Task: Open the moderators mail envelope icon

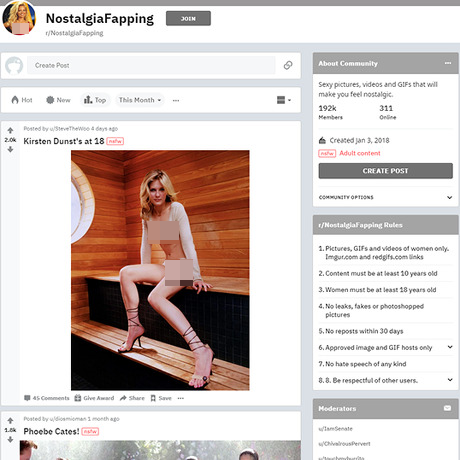Action: click(447, 408)
